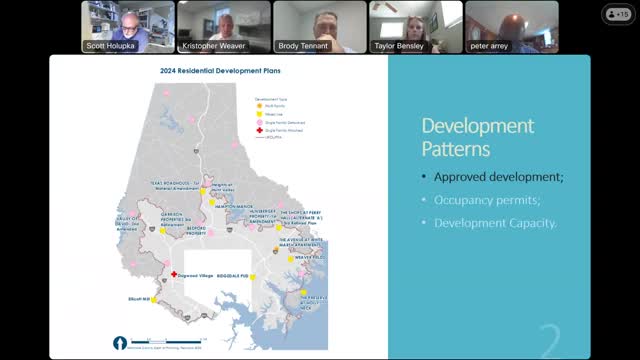The height and width of the screenshot is (360, 640).
Task: Click the 'Development Capacity.' bullet
Action: click(495, 223)
